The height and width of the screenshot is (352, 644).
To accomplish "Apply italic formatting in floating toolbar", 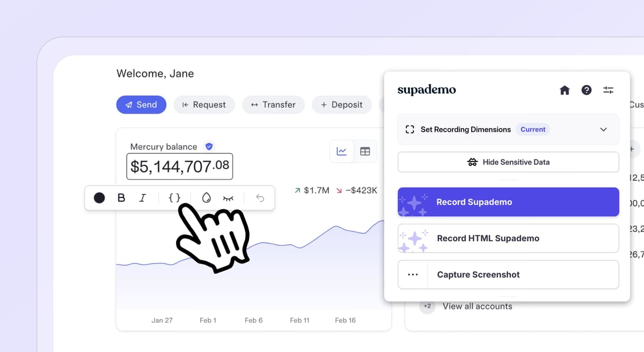I will pos(142,198).
